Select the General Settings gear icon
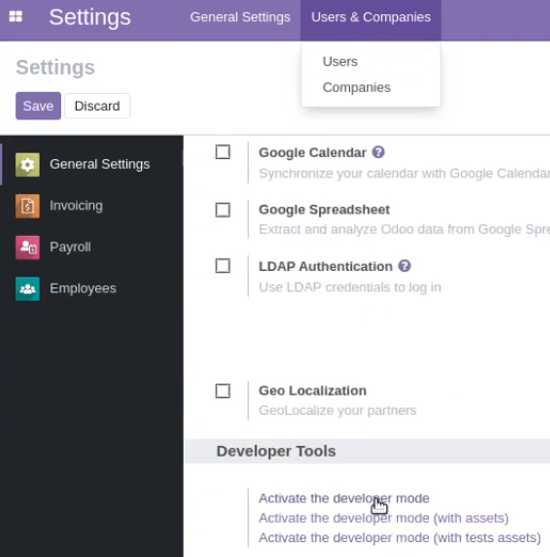The height and width of the screenshot is (557, 550). [27, 165]
